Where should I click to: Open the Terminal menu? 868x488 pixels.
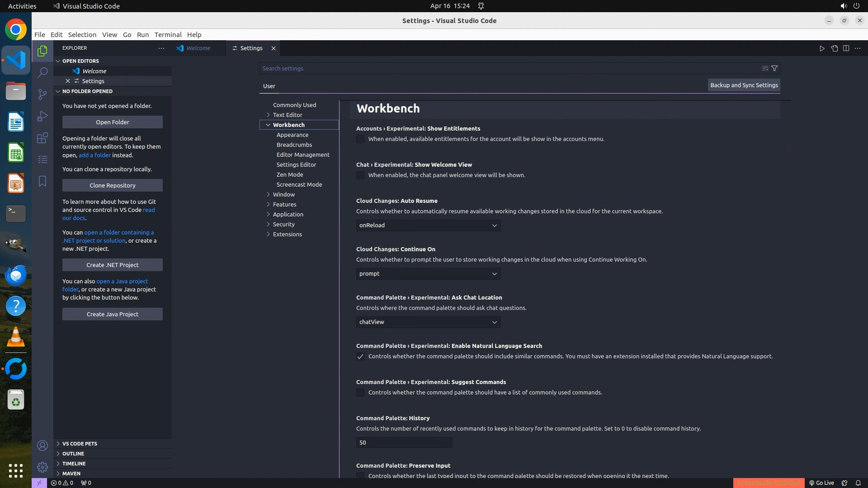coord(168,35)
